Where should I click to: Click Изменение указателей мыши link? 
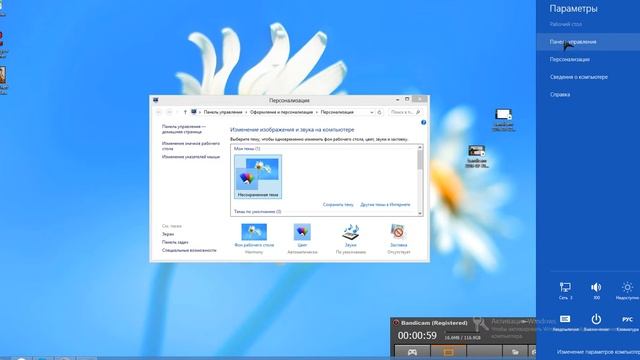191,157
